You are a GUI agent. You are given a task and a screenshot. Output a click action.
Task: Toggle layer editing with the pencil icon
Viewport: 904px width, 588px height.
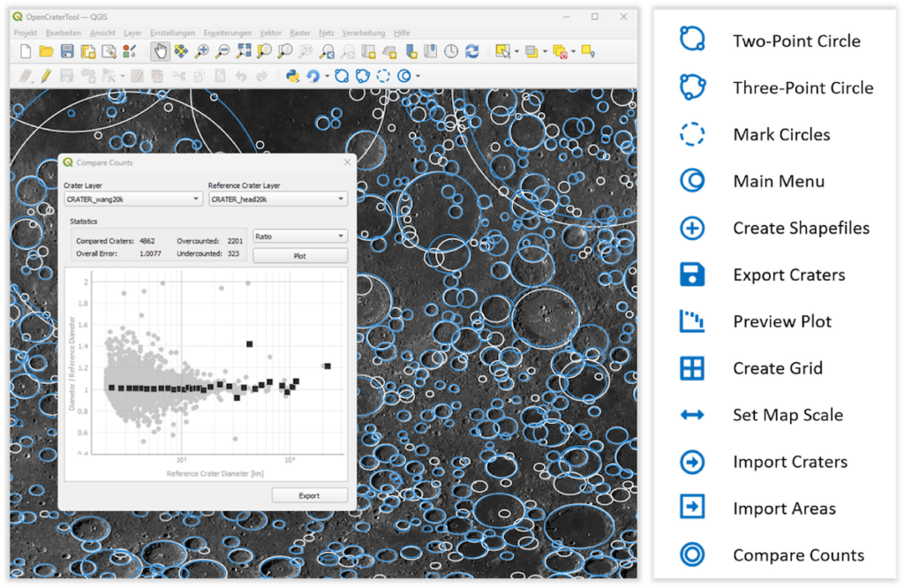click(46, 76)
